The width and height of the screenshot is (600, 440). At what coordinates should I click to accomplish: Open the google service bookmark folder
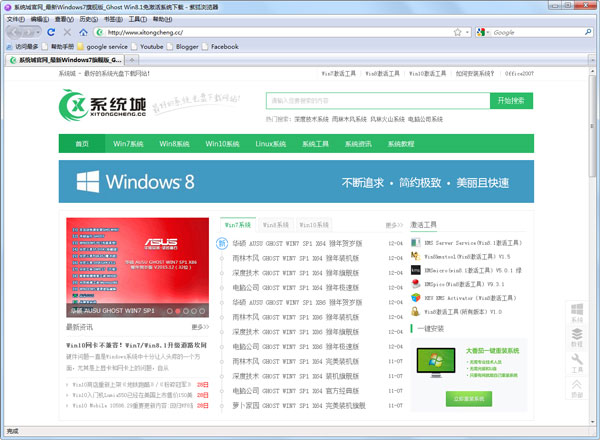click(102, 47)
